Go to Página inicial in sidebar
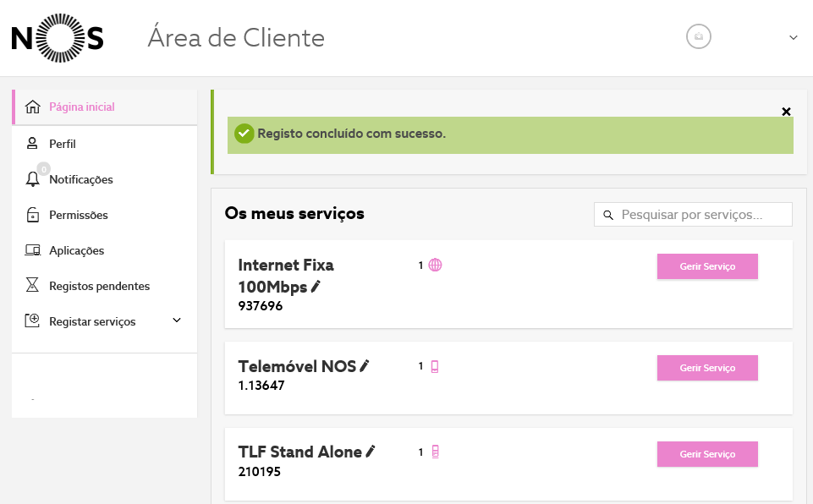The width and height of the screenshot is (813, 504). [x=81, y=107]
